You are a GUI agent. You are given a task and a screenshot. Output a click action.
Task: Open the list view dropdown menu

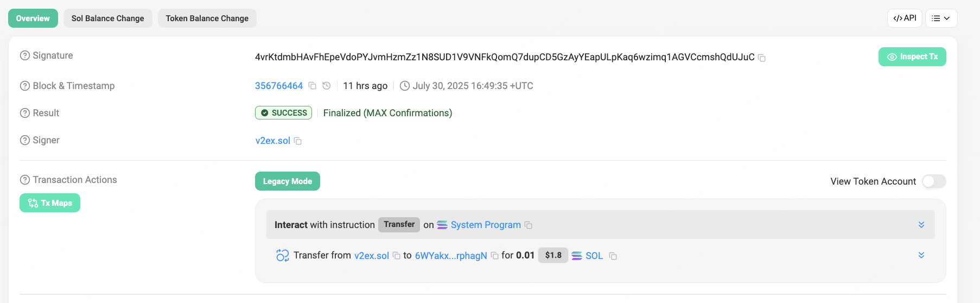click(x=941, y=18)
